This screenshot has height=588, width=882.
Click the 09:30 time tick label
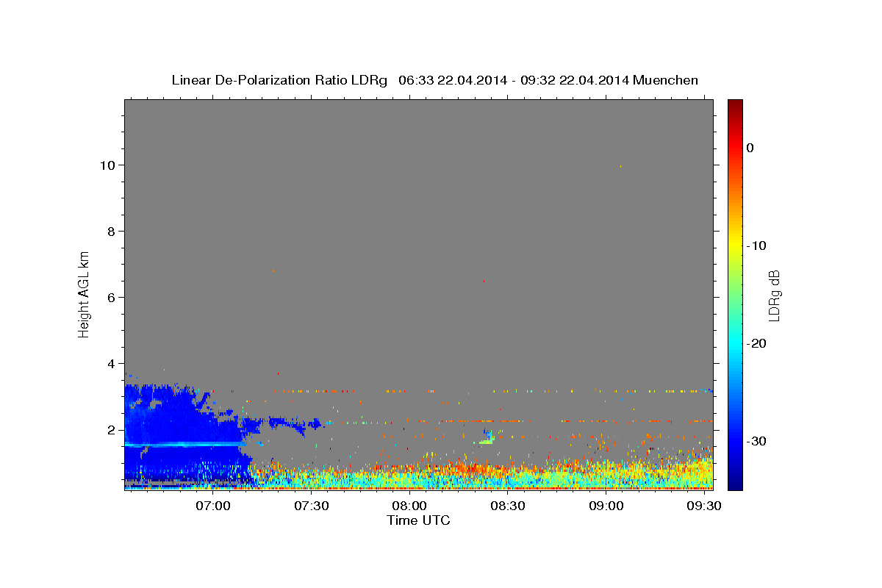[x=703, y=506]
